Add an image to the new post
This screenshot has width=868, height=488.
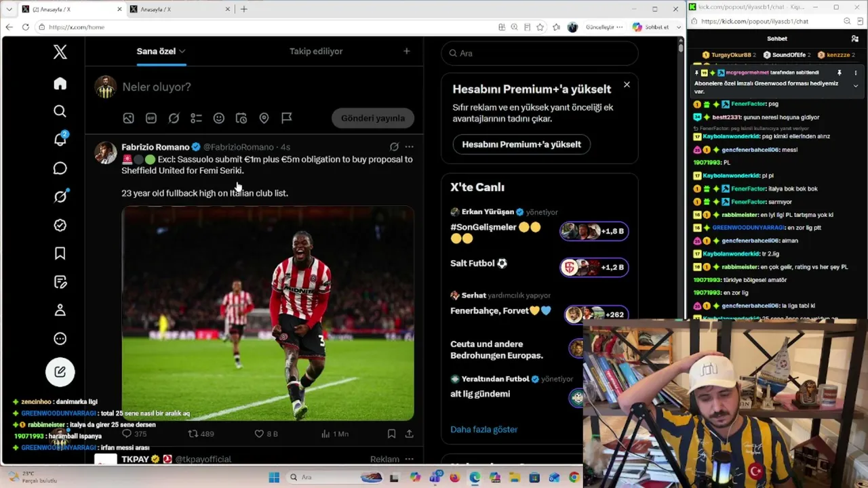(128, 118)
